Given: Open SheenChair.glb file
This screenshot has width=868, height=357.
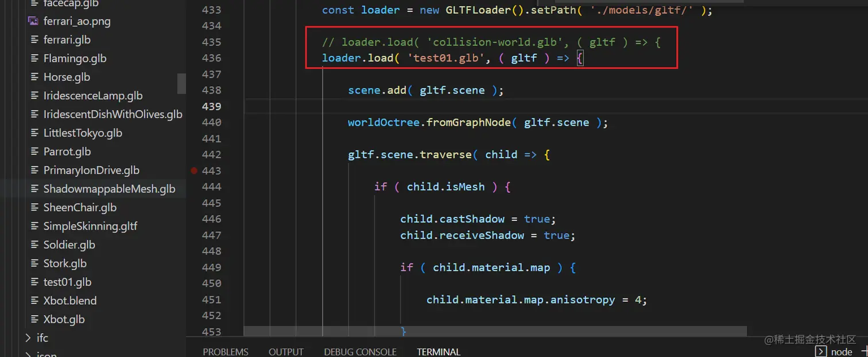Looking at the screenshot, I should pyautogui.click(x=80, y=208).
